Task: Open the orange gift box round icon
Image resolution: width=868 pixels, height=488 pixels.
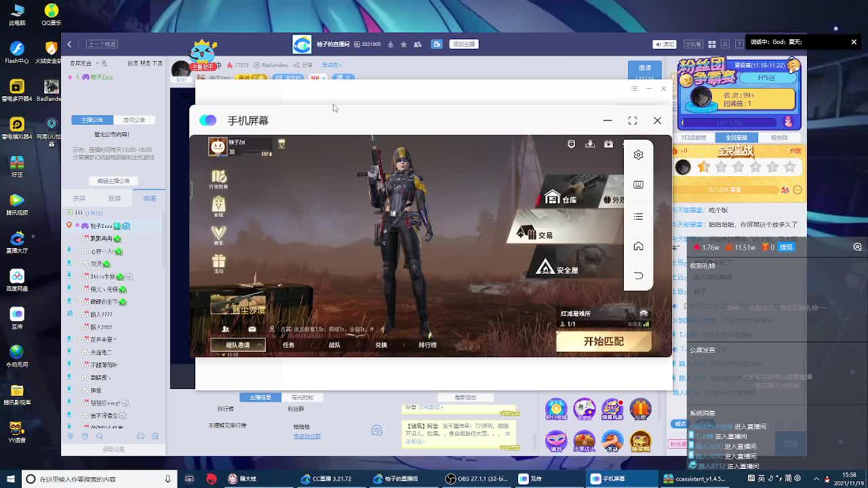Action: [640, 409]
